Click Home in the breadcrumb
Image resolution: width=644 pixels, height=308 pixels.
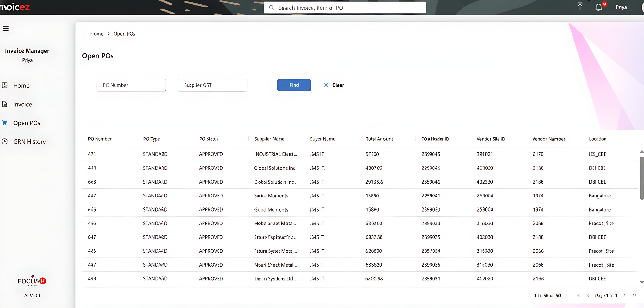[96, 34]
